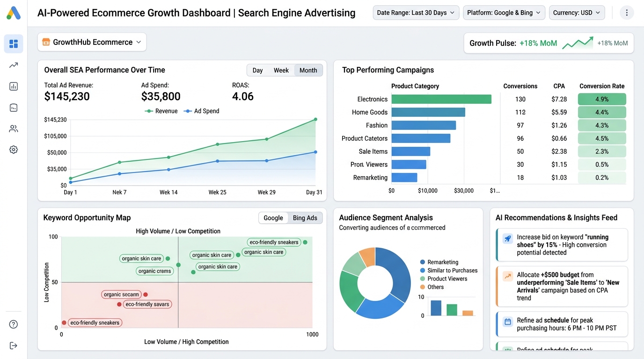Viewport: 644px width, 359px height.
Task: Switch the performance chart to Week
Action: tap(281, 70)
